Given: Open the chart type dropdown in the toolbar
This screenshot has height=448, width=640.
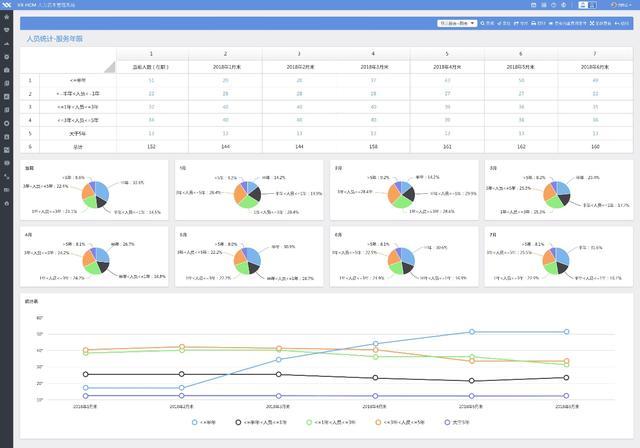Looking at the screenshot, I should click(x=457, y=22).
